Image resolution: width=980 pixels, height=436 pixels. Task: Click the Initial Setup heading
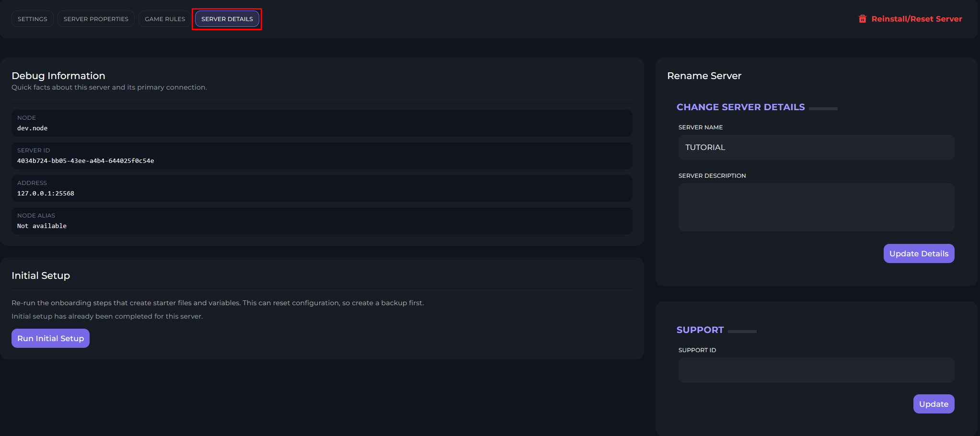[41, 275]
